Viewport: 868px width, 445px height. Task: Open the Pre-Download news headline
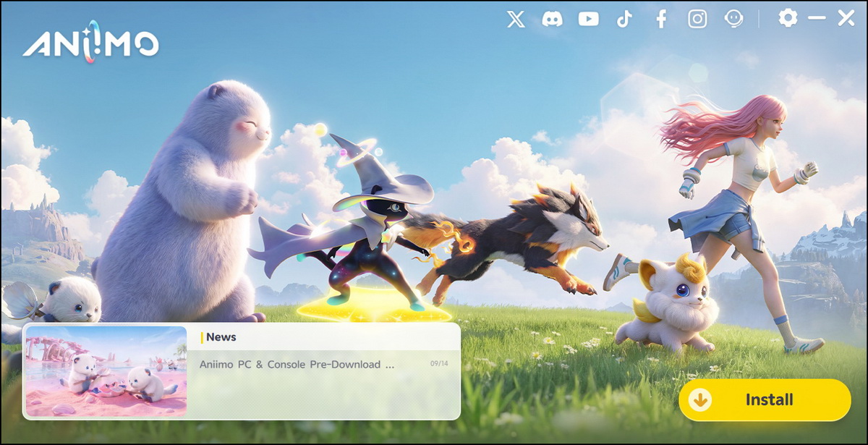[297, 365]
